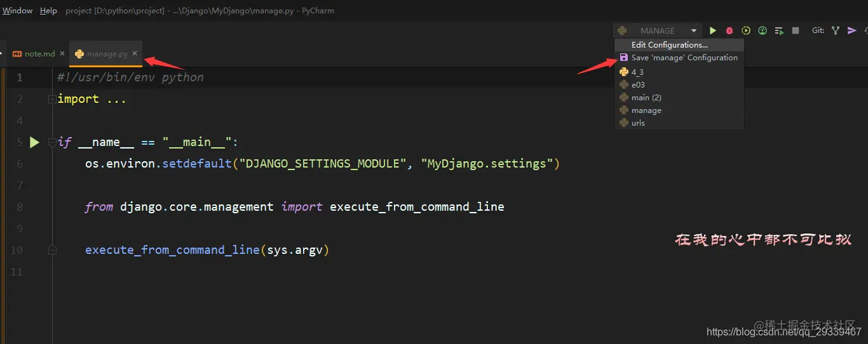Choose Edit Configurations... from the dropdown

click(x=679, y=45)
